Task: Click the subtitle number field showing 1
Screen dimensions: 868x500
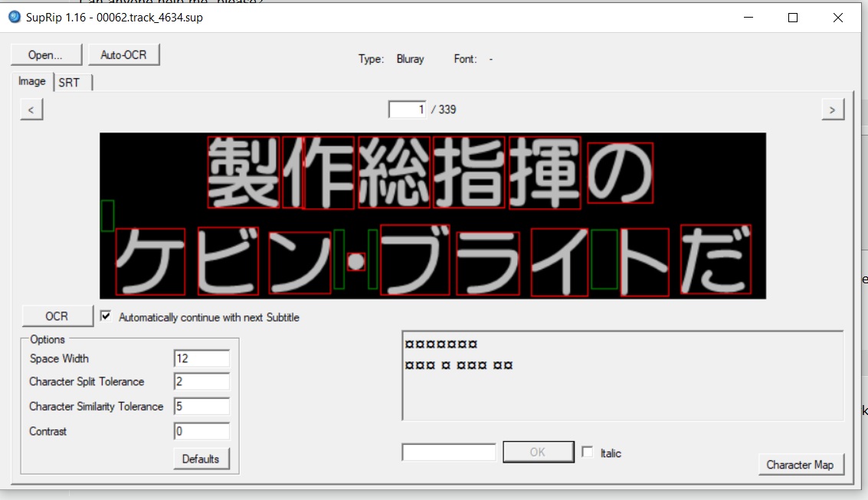Action: point(408,109)
